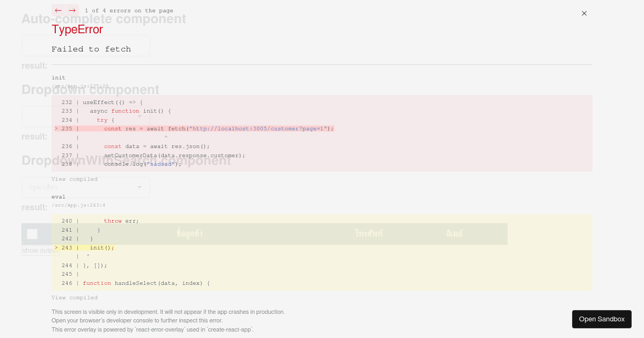Click the left arrow to view previous error
The width and height of the screenshot is (644, 338).
tap(58, 10)
